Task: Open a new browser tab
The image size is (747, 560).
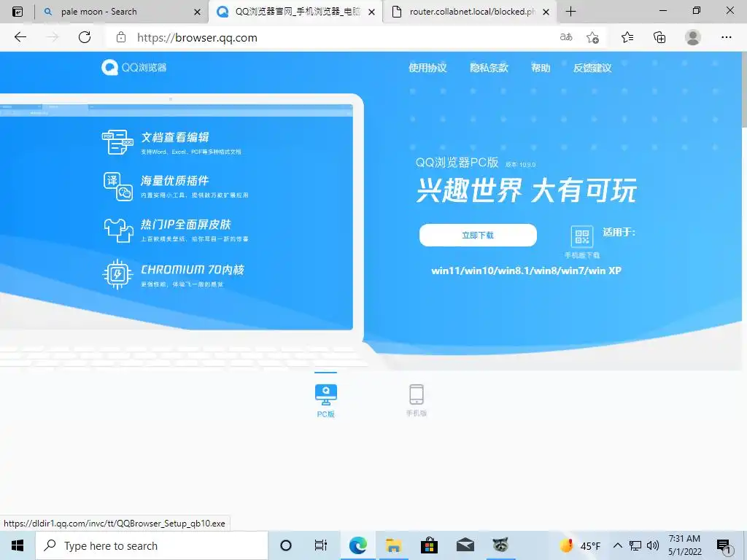Action: [570, 12]
